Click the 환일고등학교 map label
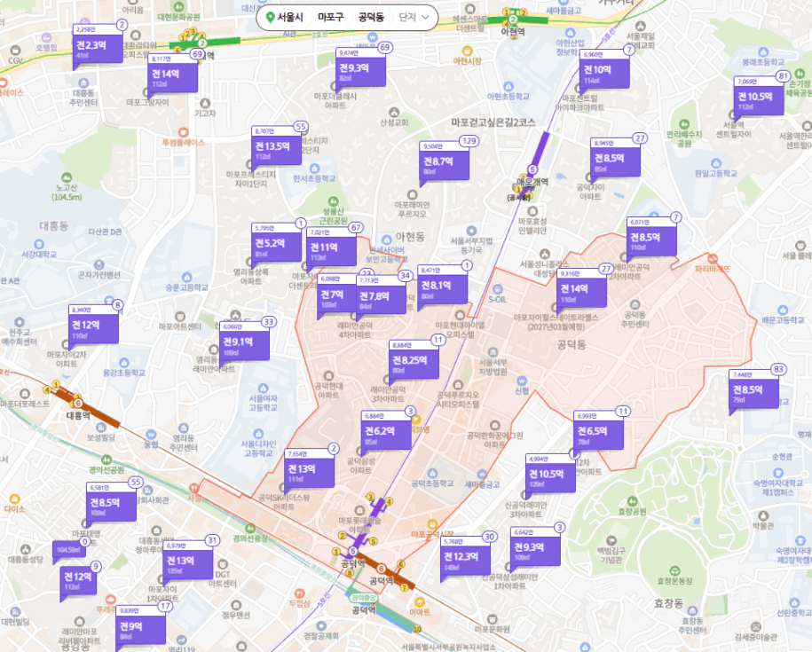Screen dimensions: 812x652 715,174
